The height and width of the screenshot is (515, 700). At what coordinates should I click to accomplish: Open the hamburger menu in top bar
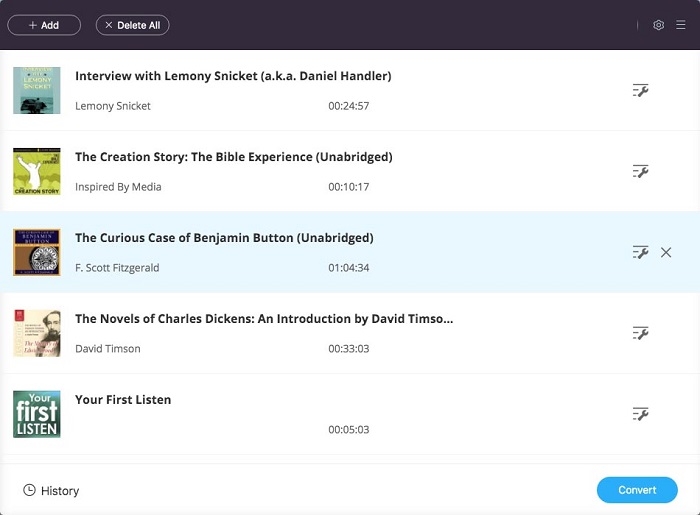(x=681, y=25)
